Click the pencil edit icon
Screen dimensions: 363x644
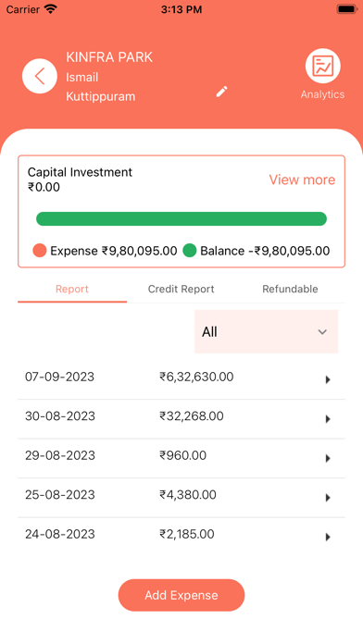click(x=222, y=92)
